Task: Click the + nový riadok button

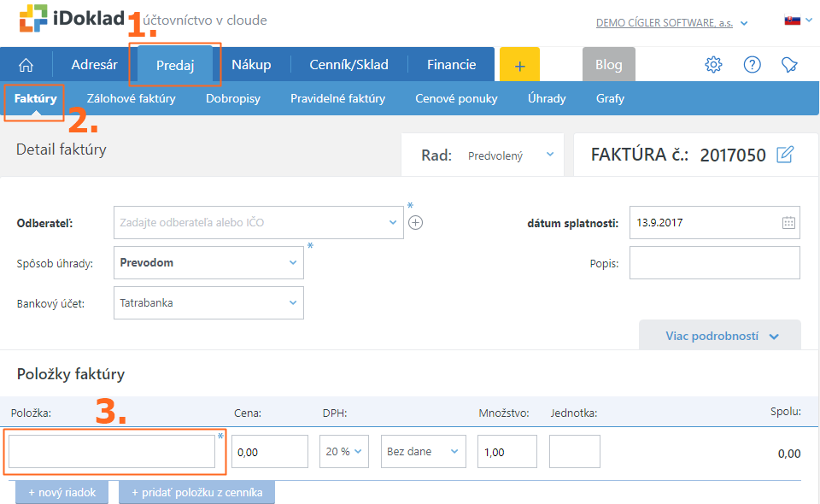Action: point(61,493)
